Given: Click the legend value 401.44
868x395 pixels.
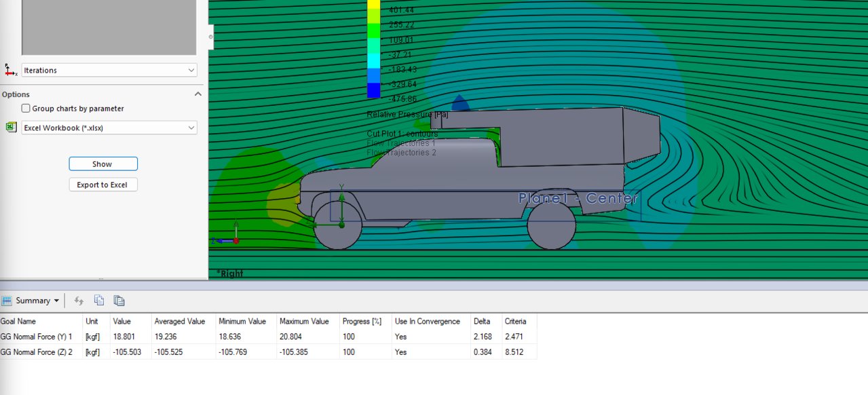Looking at the screenshot, I should (x=401, y=10).
